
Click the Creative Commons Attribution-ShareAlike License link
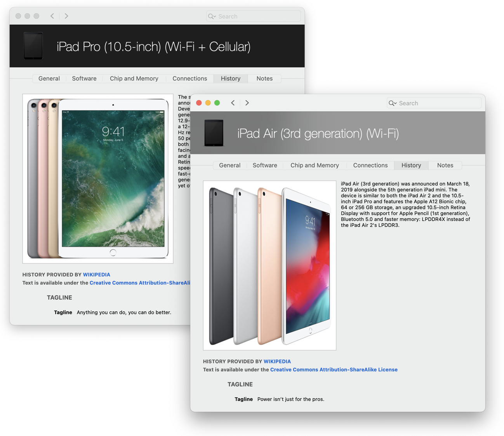pyautogui.click(x=334, y=370)
